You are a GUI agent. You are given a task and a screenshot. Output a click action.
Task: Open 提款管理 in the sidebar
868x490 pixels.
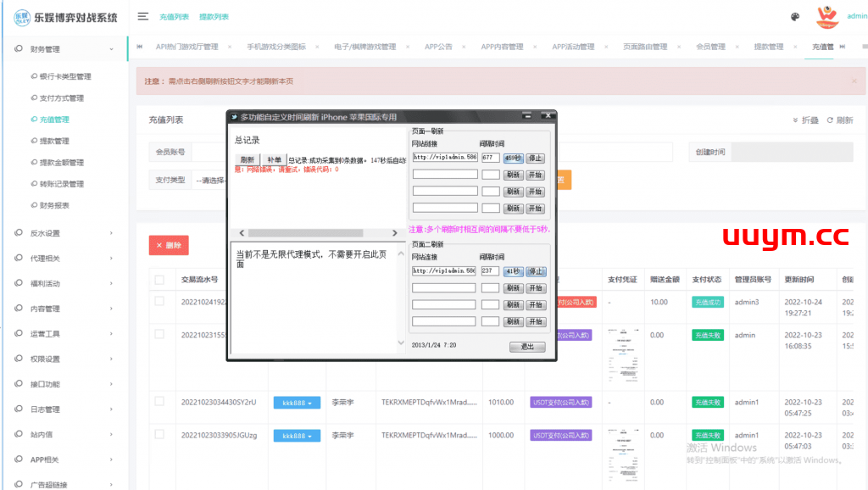[x=54, y=141]
